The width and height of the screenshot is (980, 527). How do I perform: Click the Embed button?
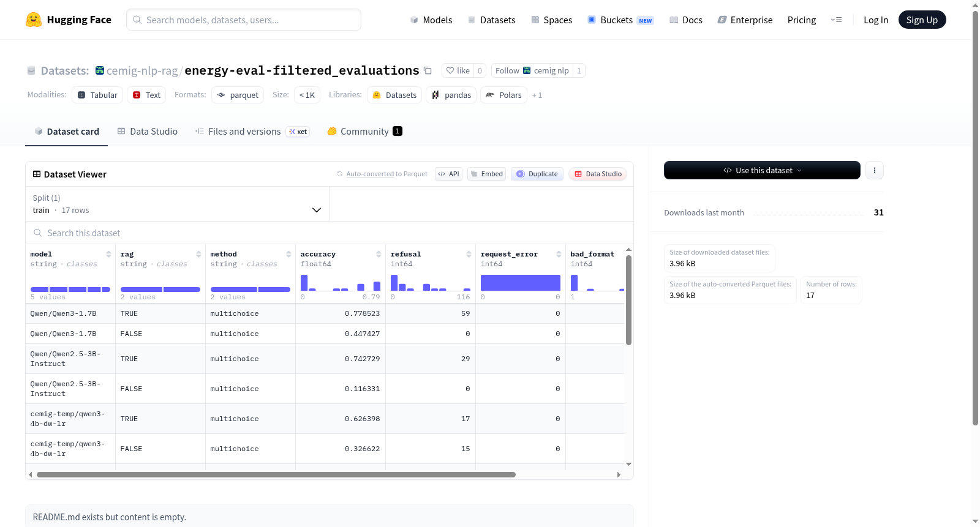486,174
